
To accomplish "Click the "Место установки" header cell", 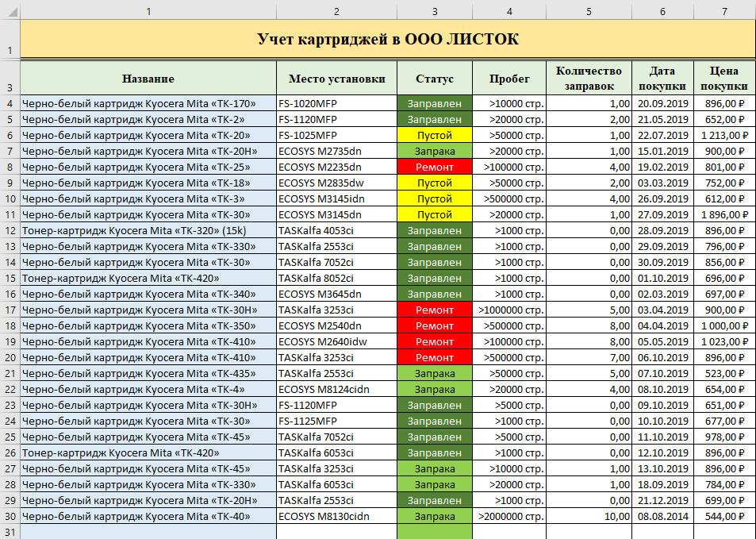I will coord(336,79).
